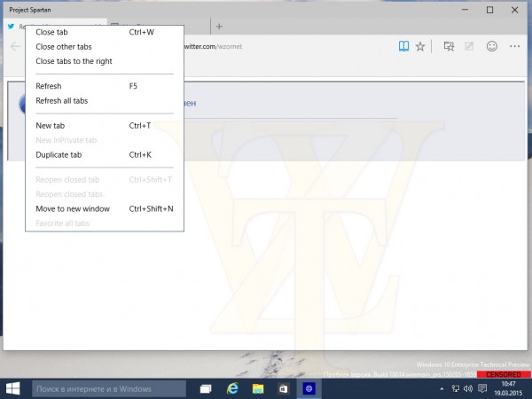This screenshot has height=399, width=532.
Task: Open the More actions ellipsis menu
Action: click(514, 46)
